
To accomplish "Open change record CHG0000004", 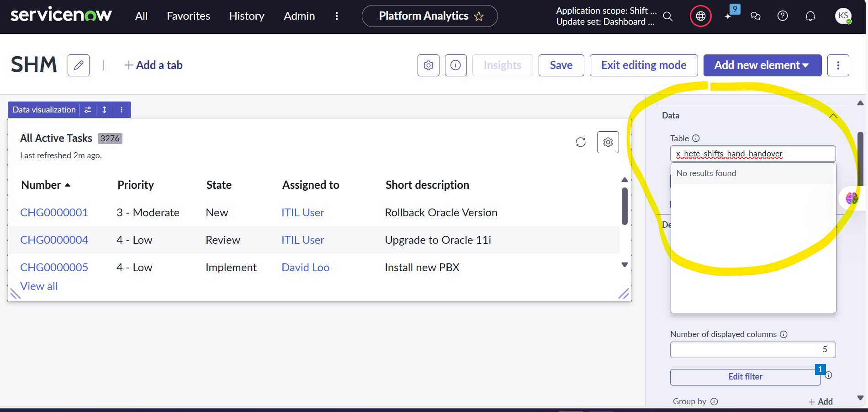I will (54, 240).
